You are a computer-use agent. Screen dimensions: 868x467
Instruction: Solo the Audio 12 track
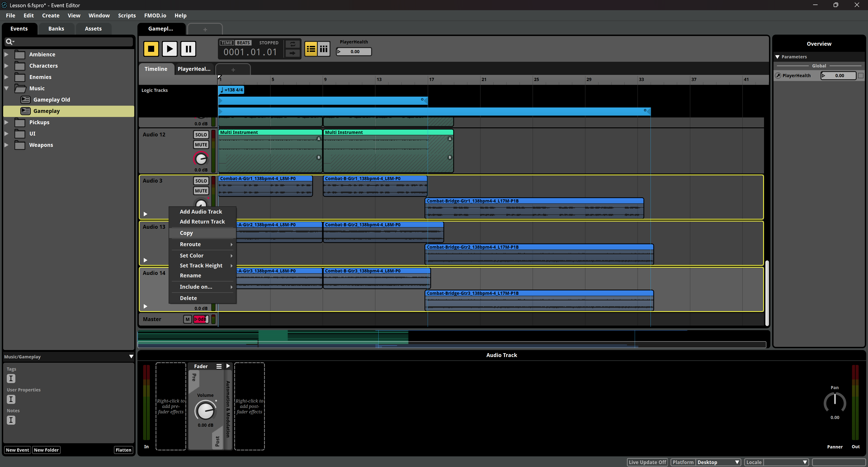(x=201, y=135)
